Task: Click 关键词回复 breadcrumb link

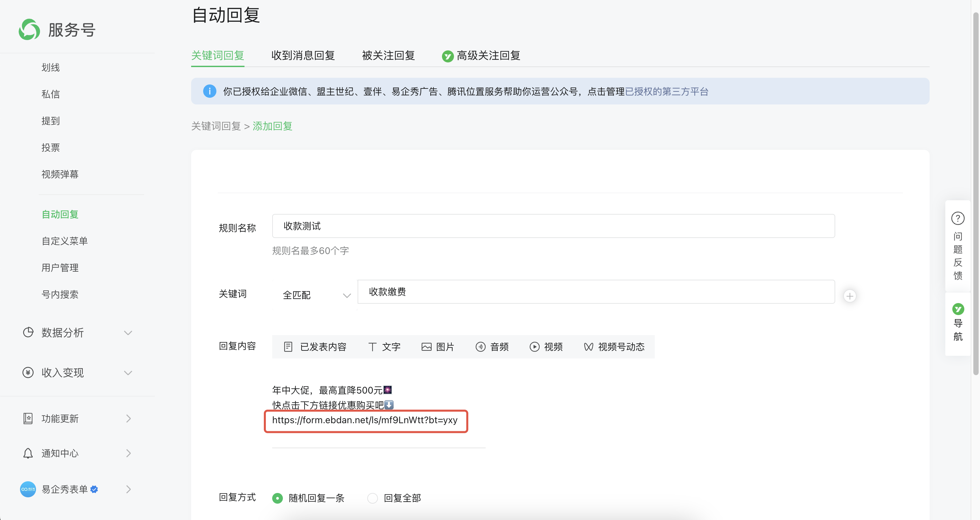Action: (216, 126)
